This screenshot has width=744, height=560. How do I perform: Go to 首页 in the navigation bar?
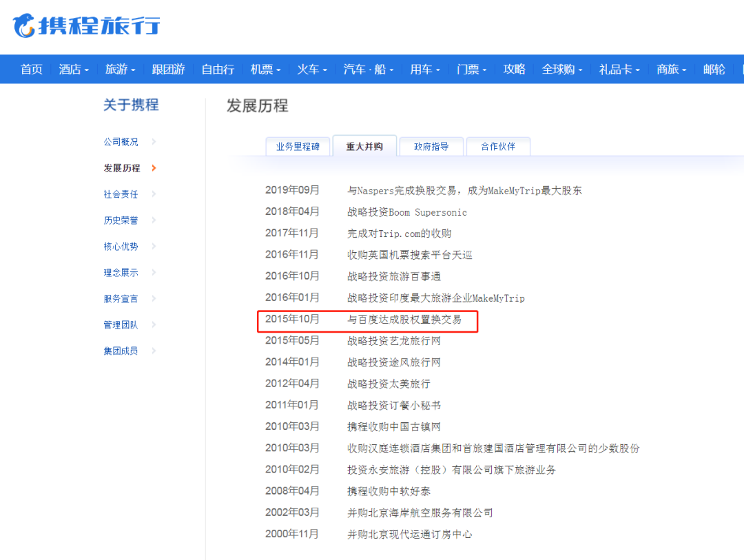(32, 70)
